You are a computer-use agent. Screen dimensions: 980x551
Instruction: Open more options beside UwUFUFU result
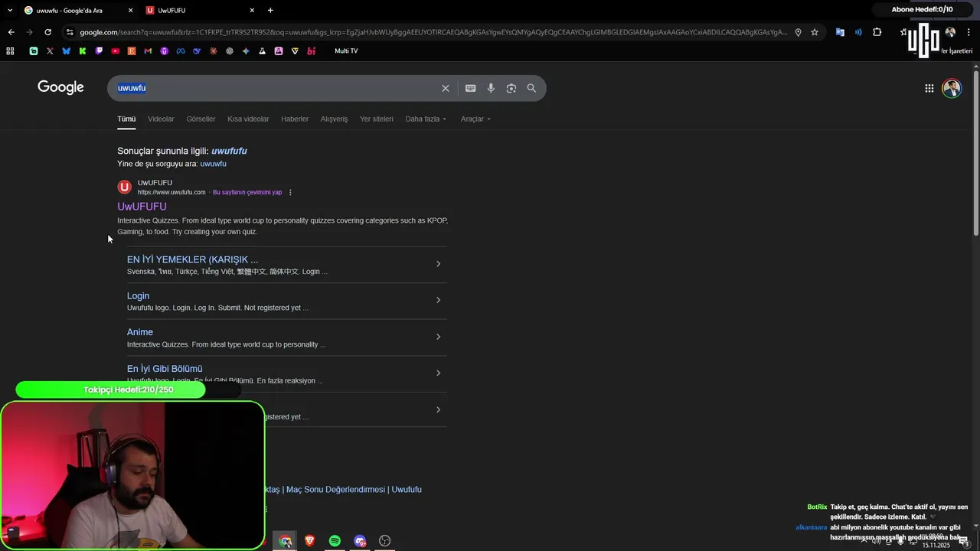[290, 192]
